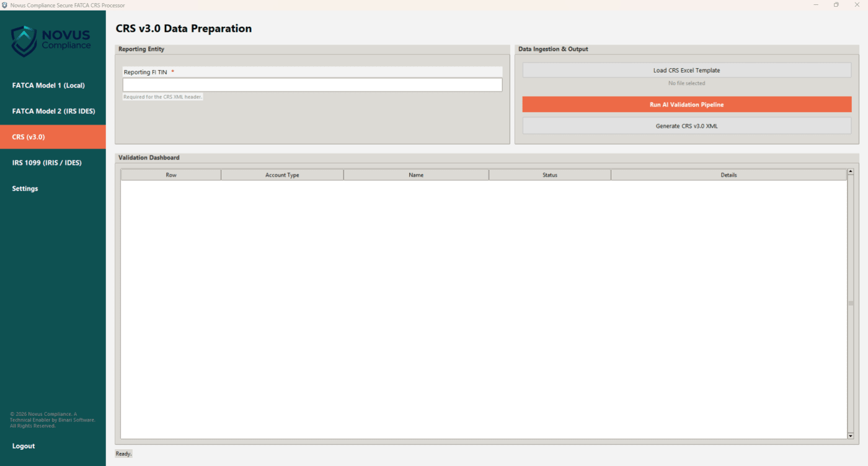Click the dashboard scrollbar down arrow
Image resolution: width=868 pixels, height=466 pixels.
[x=851, y=436]
